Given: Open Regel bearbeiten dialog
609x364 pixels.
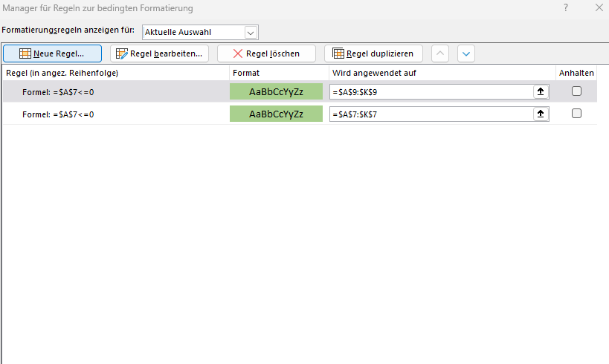Looking at the screenshot, I should coord(159,53).
